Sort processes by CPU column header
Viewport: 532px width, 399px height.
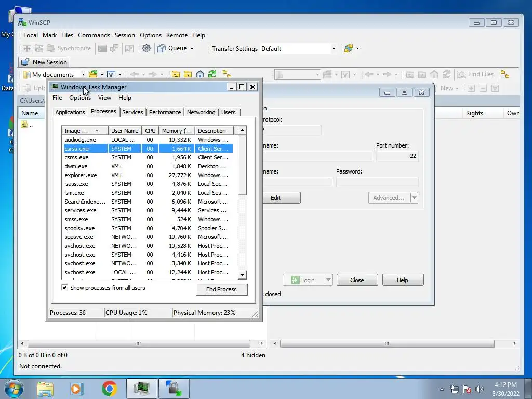(x=150, y=131)
